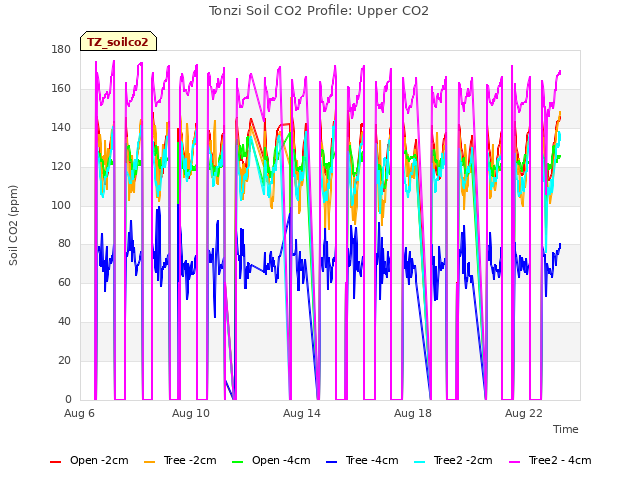The width and height of the screenshot is (640, 480).
Task: Click the red Open -2cm legend swatch
Action: tap(56, 462)
